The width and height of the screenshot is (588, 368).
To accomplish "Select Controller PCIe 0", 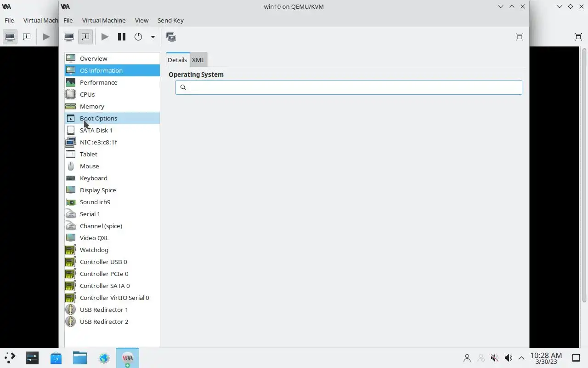I will (112, 274).
